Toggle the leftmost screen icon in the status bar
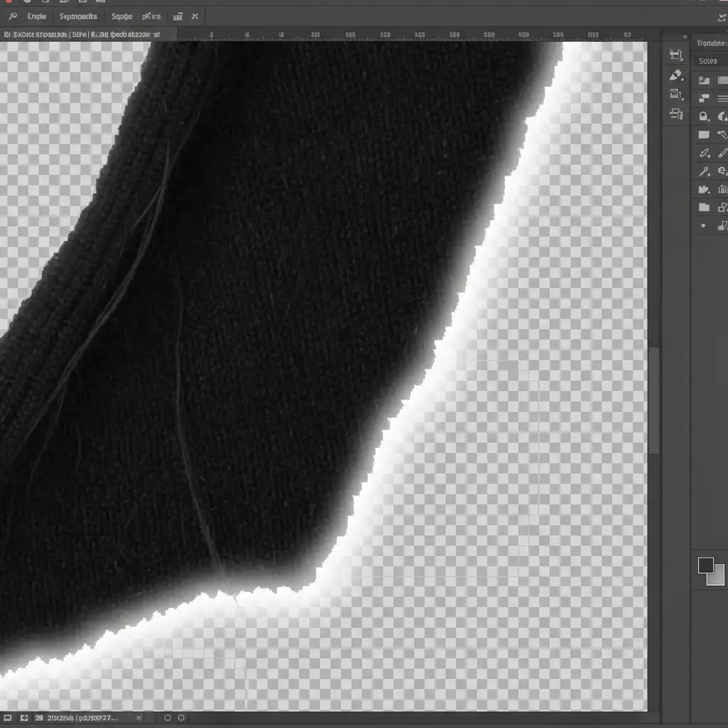 (6, 718)
